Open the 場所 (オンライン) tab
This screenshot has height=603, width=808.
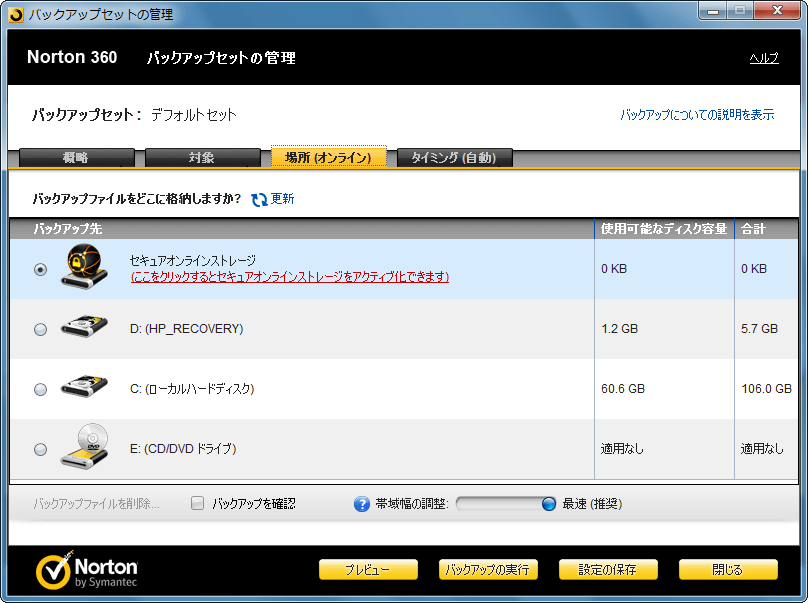coord(329,158)
